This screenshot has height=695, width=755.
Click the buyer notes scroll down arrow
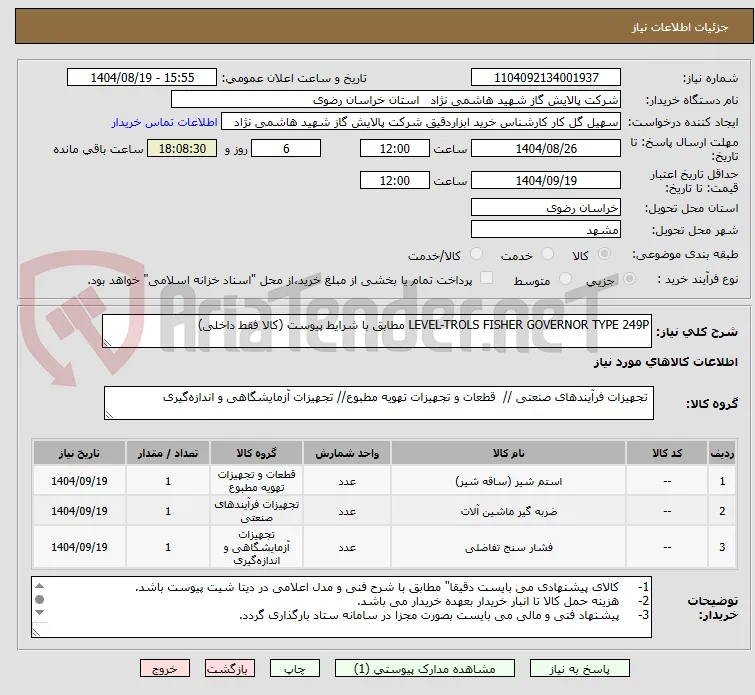click(x=39, y=613)
